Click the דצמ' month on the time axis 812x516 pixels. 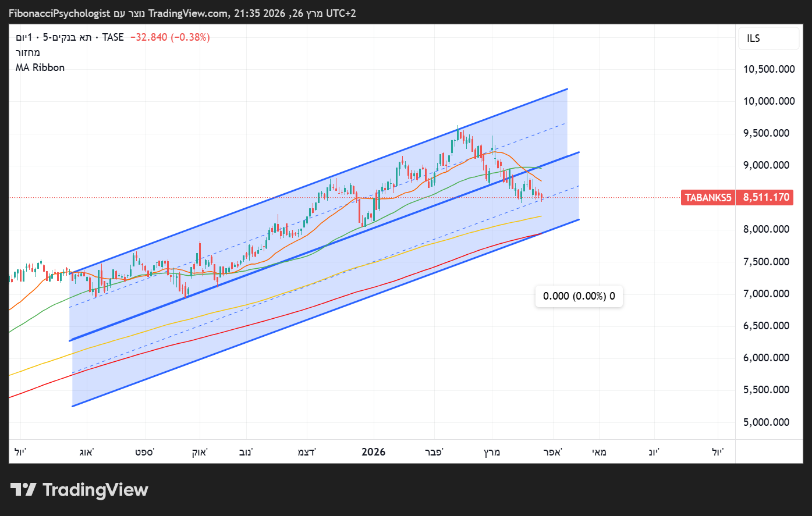[306, 452]
